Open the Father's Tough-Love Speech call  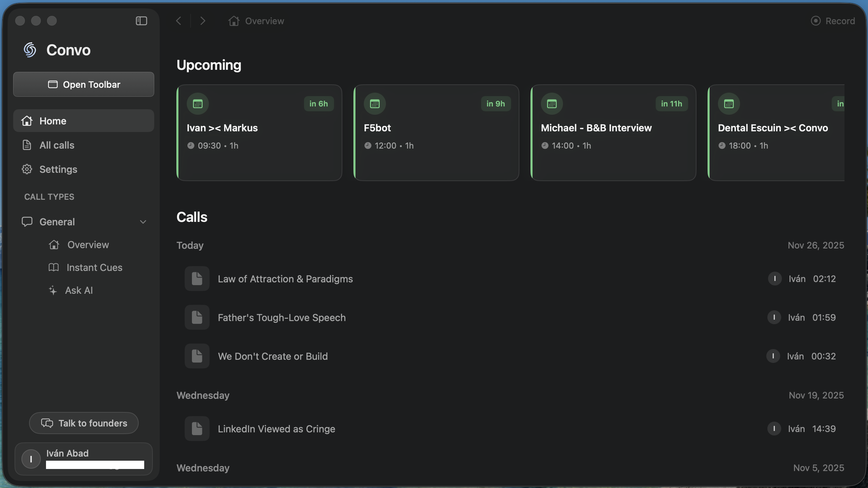[x=281, y=317]
